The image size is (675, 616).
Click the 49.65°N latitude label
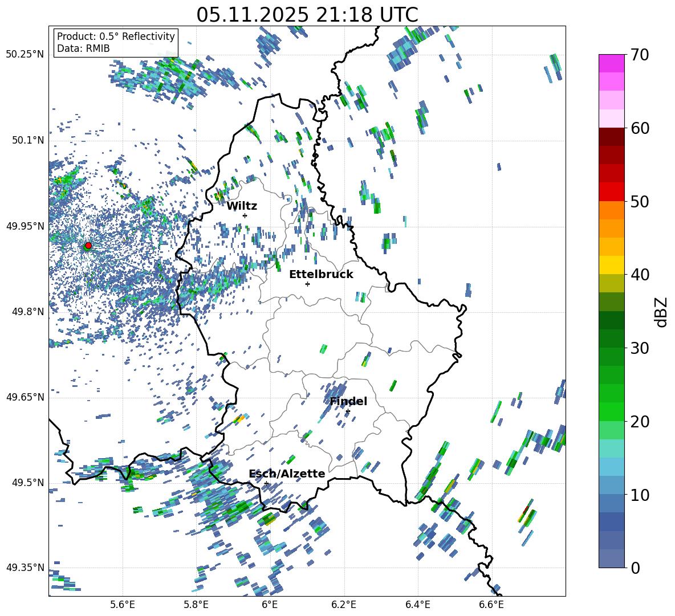(25, 397)
